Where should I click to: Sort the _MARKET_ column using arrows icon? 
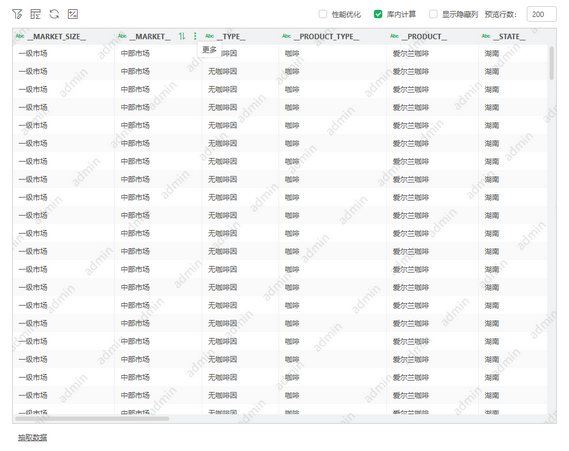182,36
